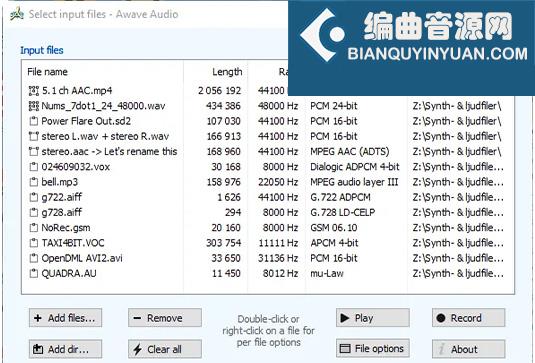
Task: Select stereo.aac -> Let's rename this row
Action: tap(109, 151)
